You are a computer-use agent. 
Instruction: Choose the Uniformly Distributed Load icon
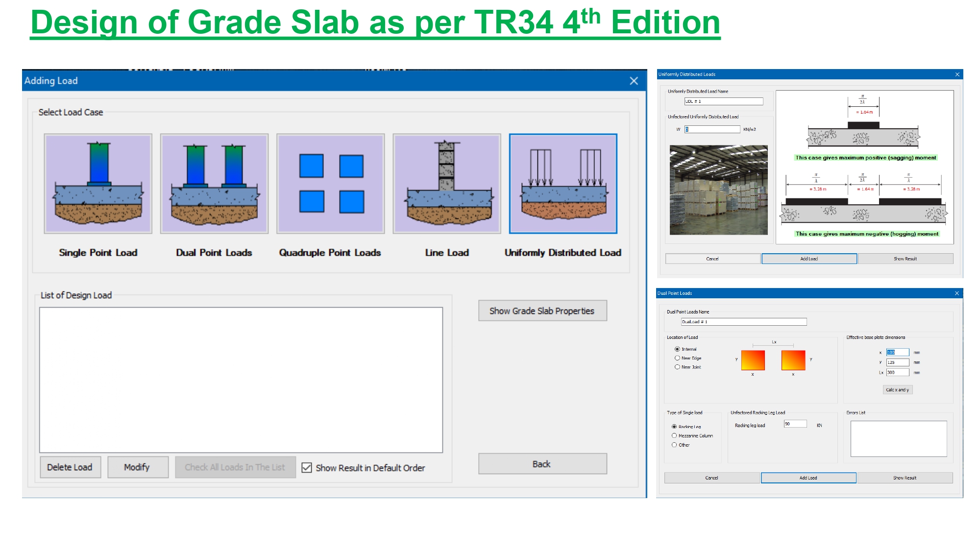pyautogui.click(x=563, y=184)
